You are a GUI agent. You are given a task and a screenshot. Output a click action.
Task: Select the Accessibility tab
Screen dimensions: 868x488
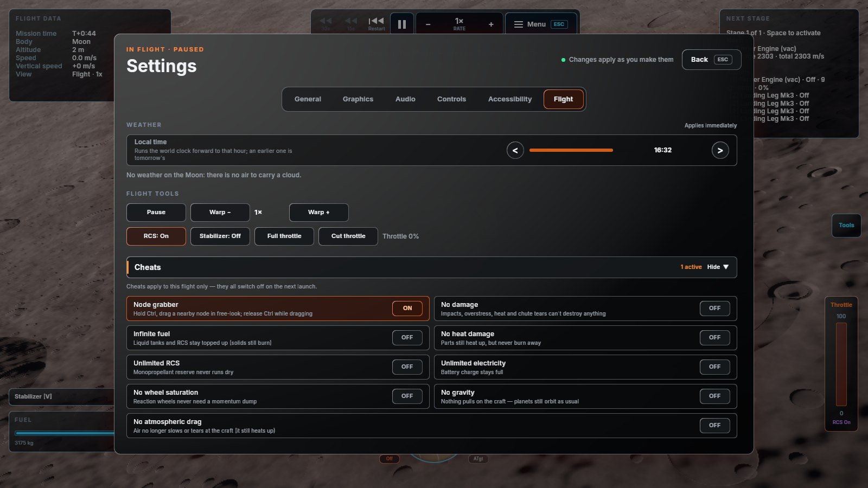(510, 99)
